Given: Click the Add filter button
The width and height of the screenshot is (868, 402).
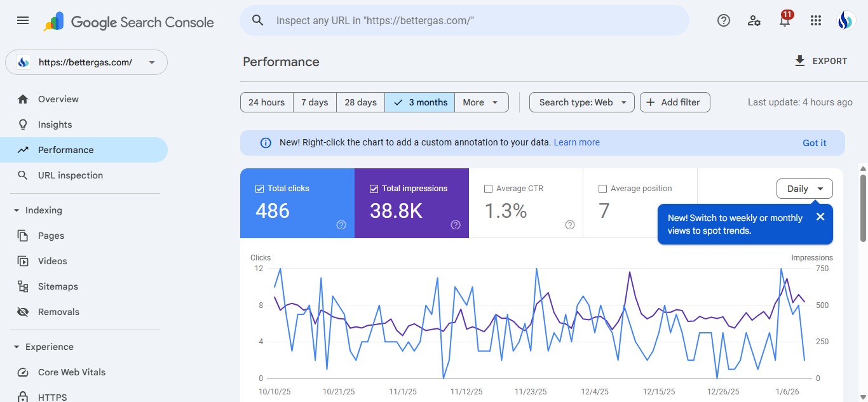Looking at the screenshot, I should (674, 102).
